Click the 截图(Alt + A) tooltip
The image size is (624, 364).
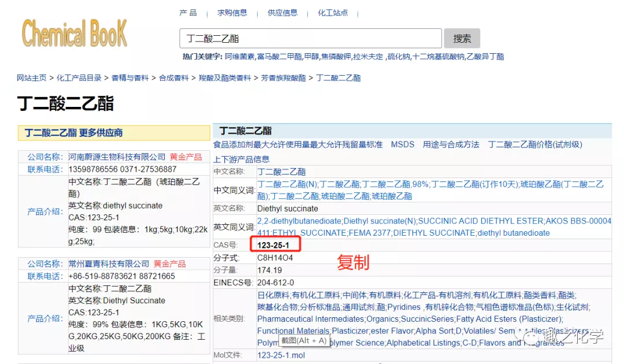[304, 341]
